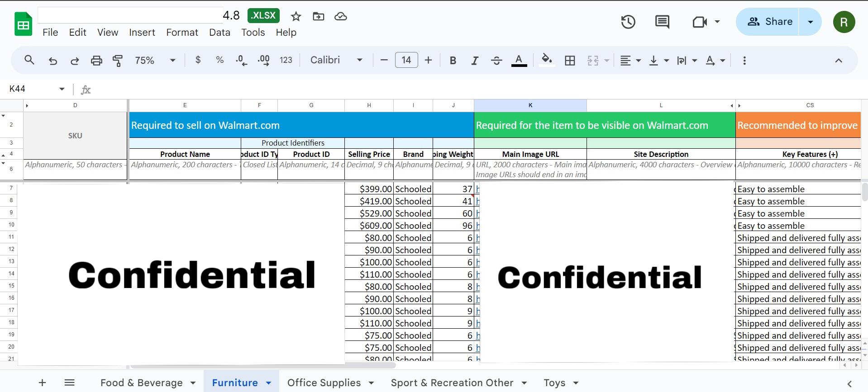Open cell borders options
Screen dimensions: 868x392
570,61
